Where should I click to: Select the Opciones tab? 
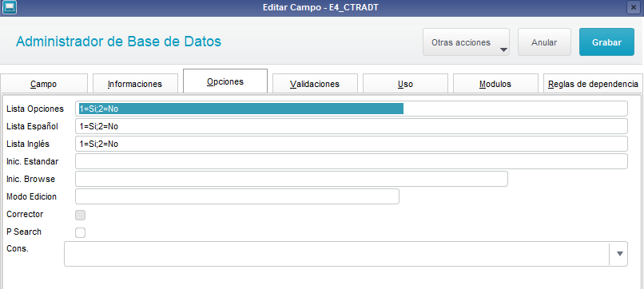(x=225, y=81)
